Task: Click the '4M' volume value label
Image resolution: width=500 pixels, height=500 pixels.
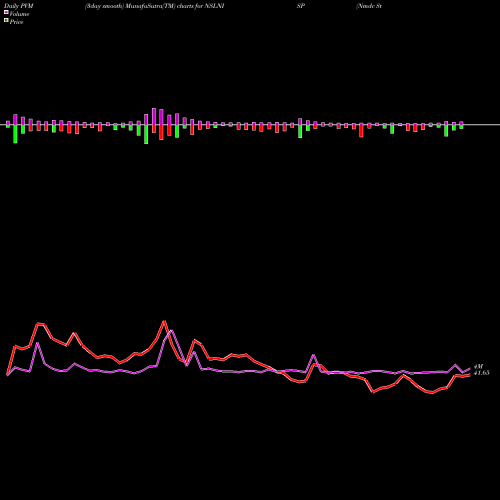Action: click(x=478, y=367)
